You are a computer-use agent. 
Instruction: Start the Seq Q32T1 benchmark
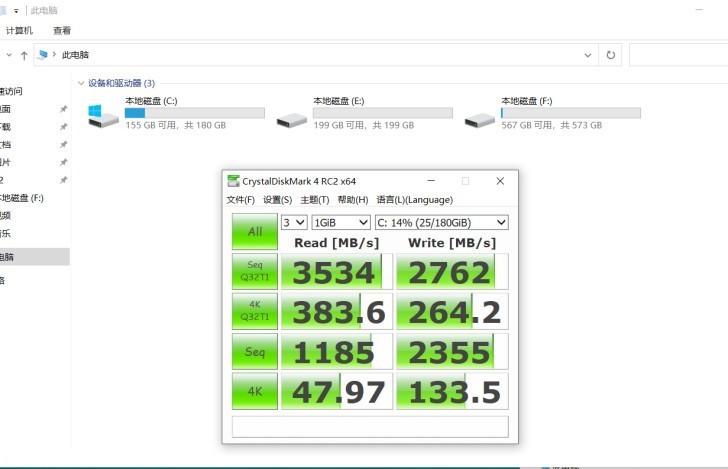(x=254, y=271)
